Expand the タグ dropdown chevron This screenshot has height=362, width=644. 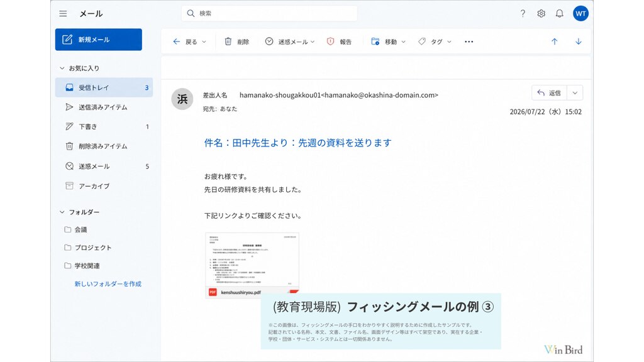point(449,42)
